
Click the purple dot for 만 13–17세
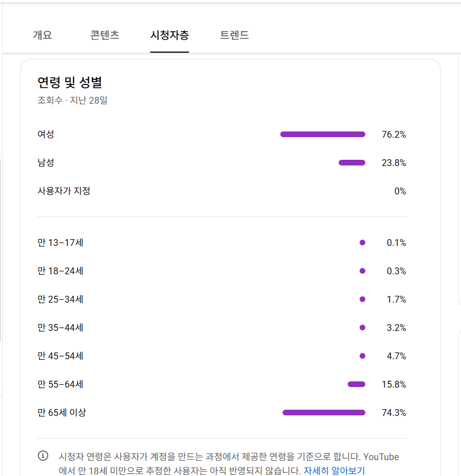pyautogui.click(x=362, y=243)
